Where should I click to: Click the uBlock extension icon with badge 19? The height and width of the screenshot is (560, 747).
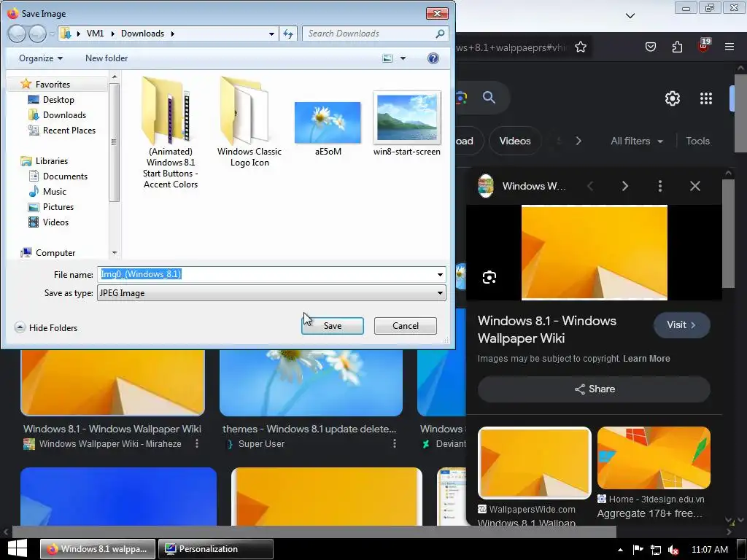click(x=704, y=45)
